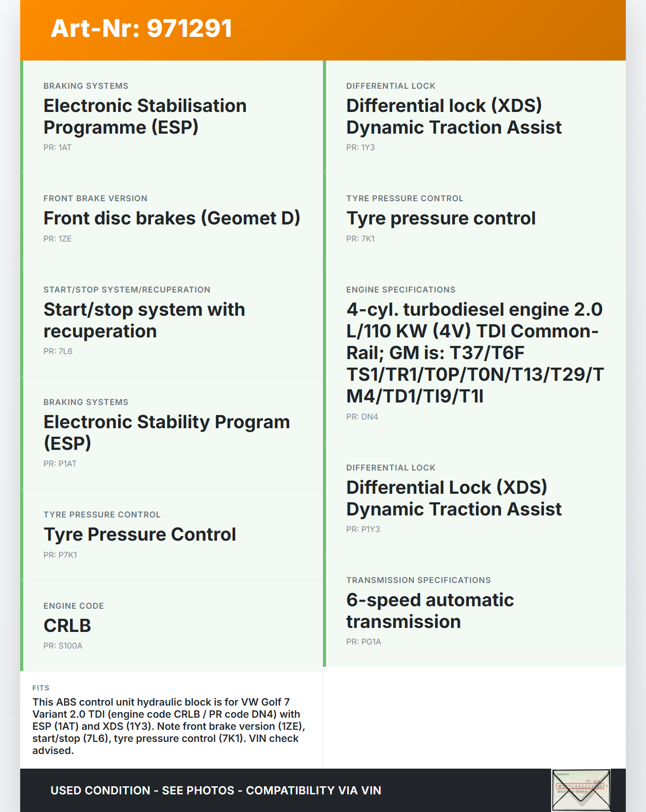
Task: Click the Front disc brakes (Geomet D) entry
Action: [172, 218]
